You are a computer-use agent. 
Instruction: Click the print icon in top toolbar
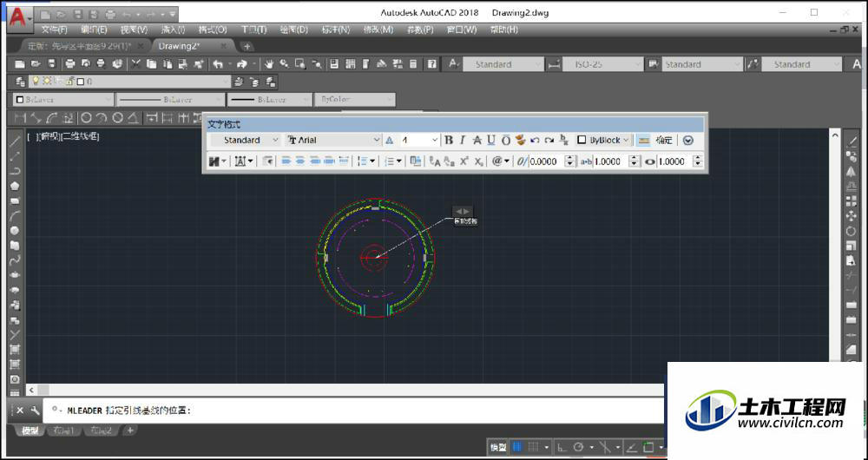[68, 64]
